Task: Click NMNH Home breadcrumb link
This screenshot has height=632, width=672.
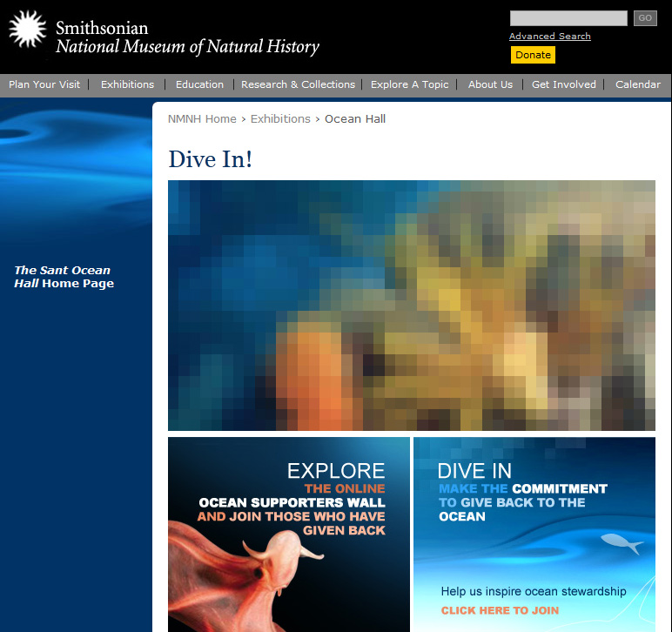Action: tap(202, 119)
